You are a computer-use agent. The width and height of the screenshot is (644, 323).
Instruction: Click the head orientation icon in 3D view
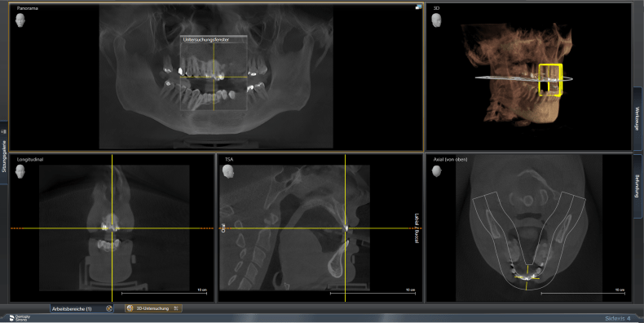437,20
